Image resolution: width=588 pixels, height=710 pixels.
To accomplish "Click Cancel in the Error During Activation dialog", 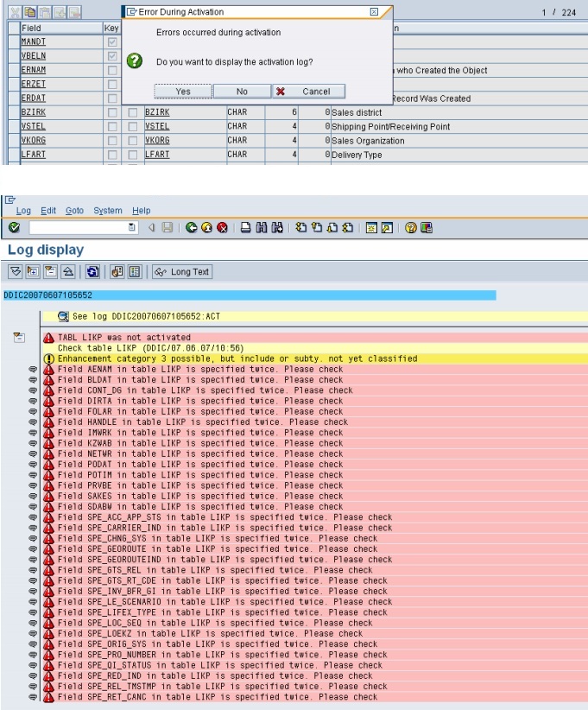I will tap(309, 92).
